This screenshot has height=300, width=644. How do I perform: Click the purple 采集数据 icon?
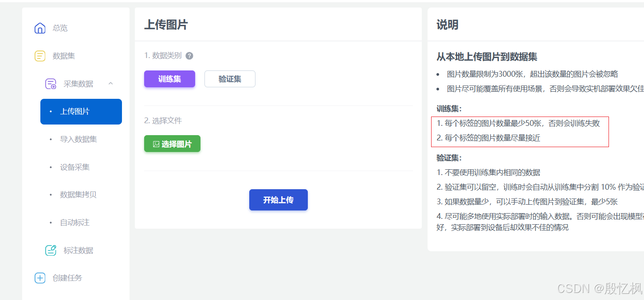tap(51, 84)
